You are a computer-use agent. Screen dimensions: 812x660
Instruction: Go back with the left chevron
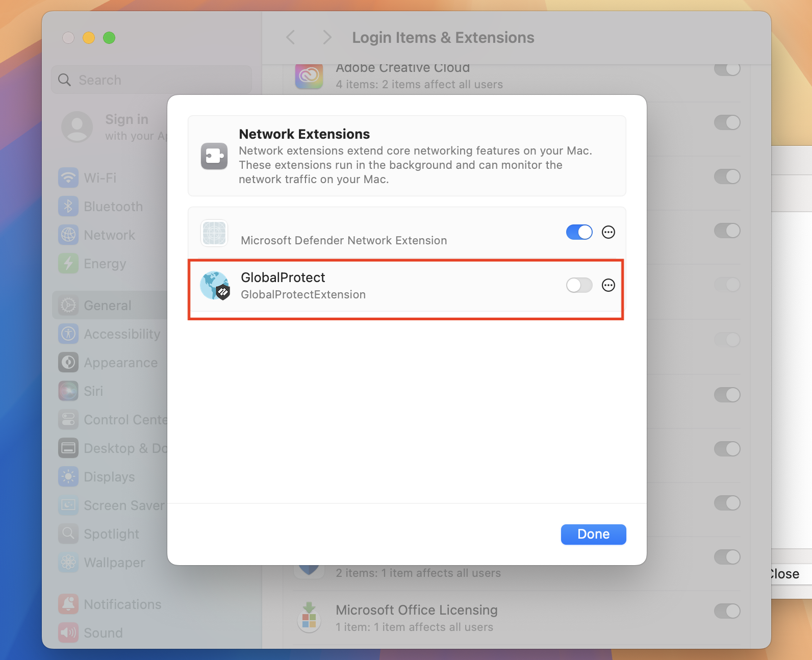[x=291, y=37]
